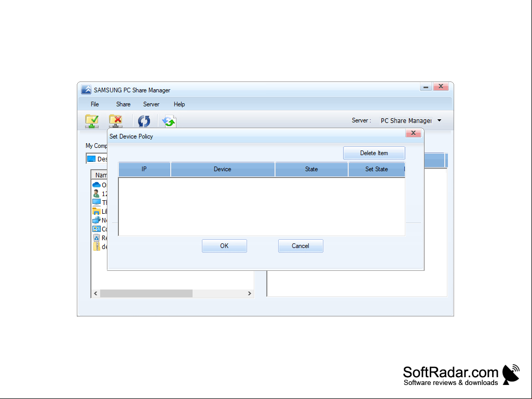Viewport: 532px width, 399px height.
Task: Open the File menu
Action: pos(94,104)
